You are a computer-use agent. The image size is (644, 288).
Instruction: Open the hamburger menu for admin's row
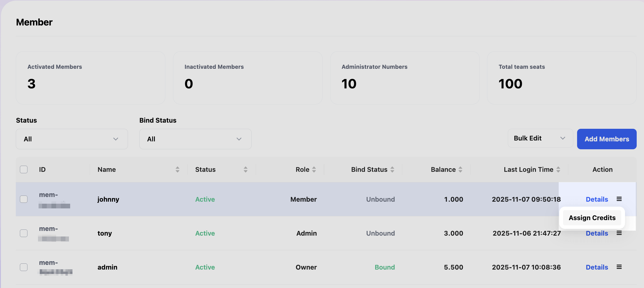(619, 267)
